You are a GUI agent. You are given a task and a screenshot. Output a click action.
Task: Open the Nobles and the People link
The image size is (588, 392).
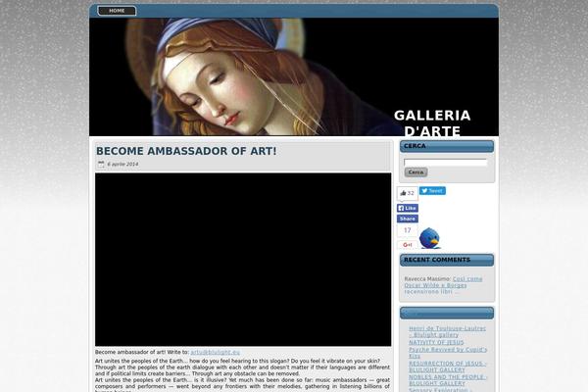[x=446, y=379]
